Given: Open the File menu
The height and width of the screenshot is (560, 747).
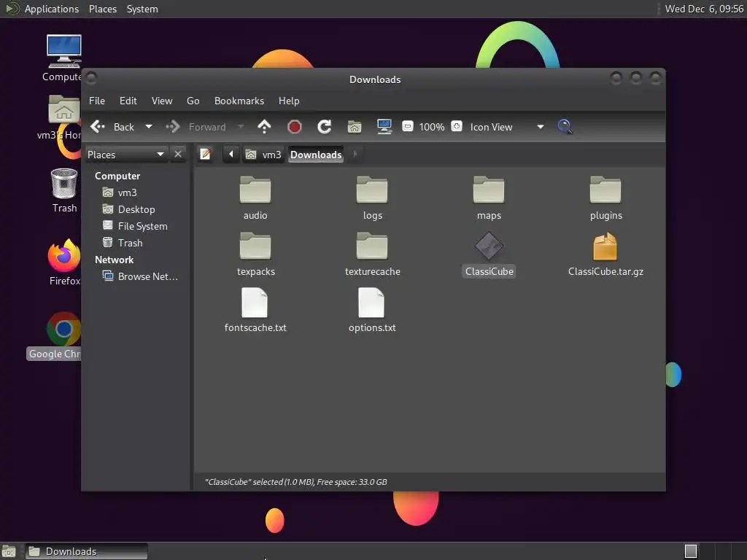Looking at the screenshot, I should point(97,101).
